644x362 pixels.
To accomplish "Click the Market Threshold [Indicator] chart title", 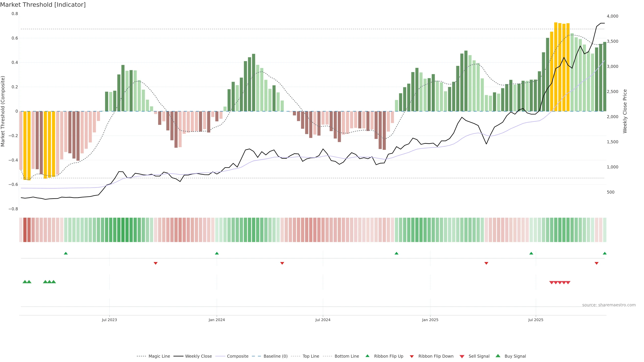I will (43, 5).
